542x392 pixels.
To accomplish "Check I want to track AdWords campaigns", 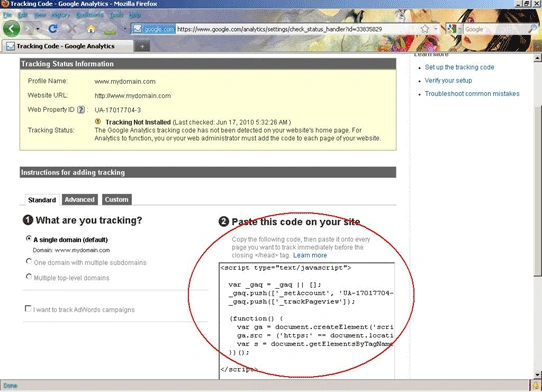I will click(x=28, y=308).
